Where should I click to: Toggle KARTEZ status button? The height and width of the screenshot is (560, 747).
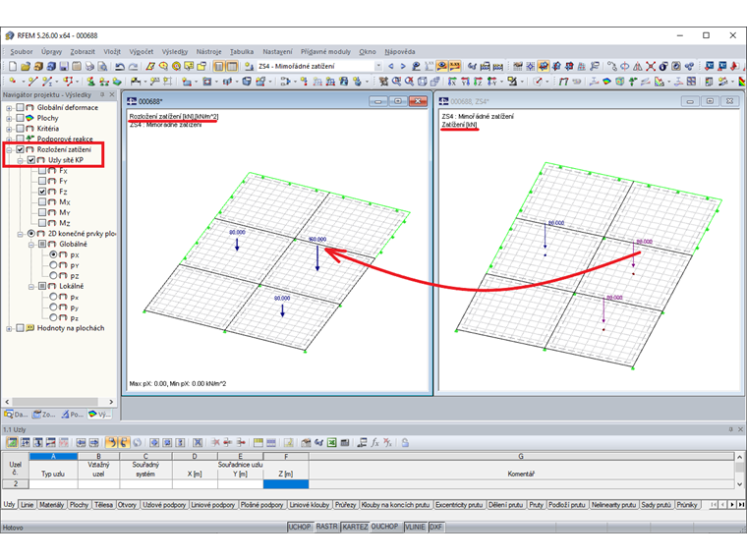(x=355, y=527)
